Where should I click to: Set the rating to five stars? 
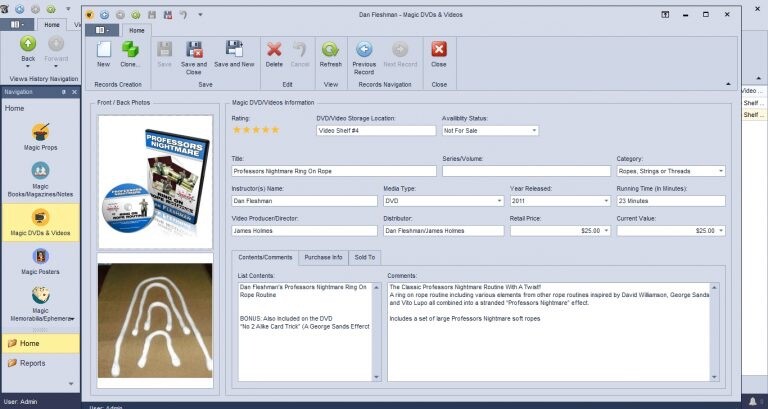275,130
